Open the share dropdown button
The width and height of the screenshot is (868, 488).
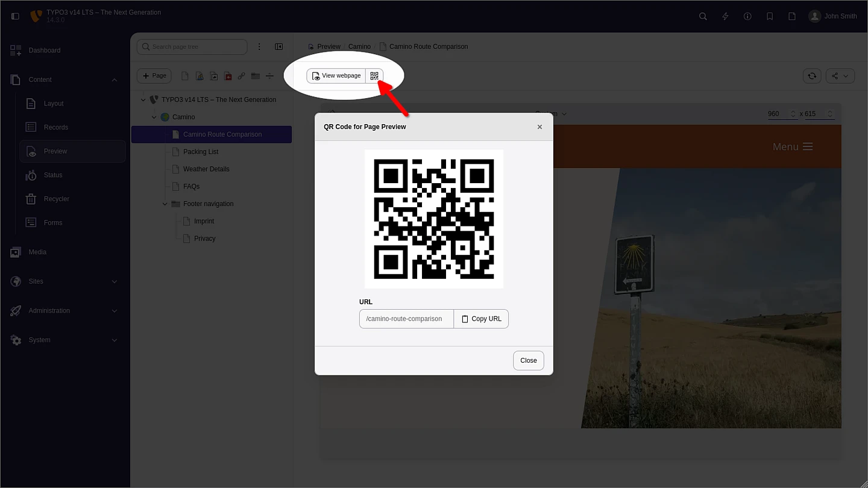(840, 76)
